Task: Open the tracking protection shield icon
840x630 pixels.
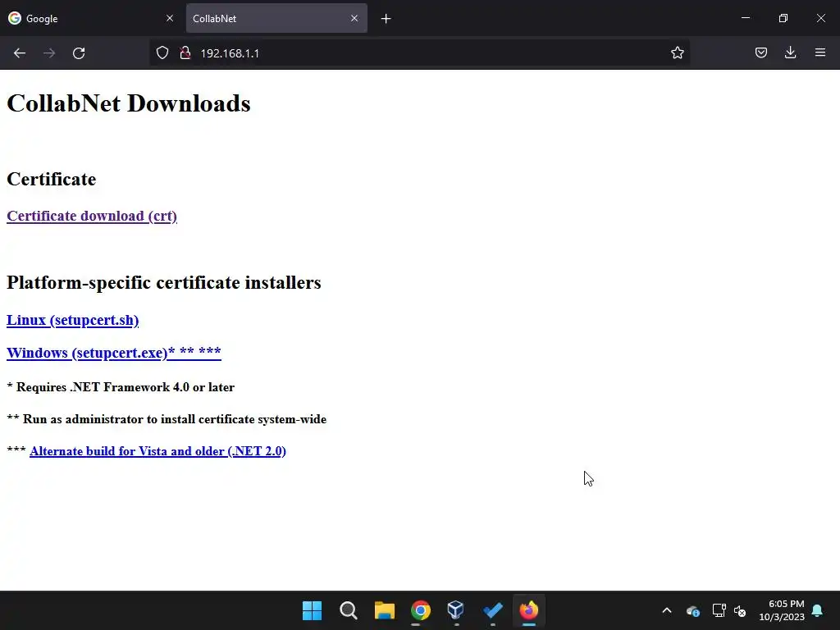Action: pyautogui.click(x=162, y=53)
